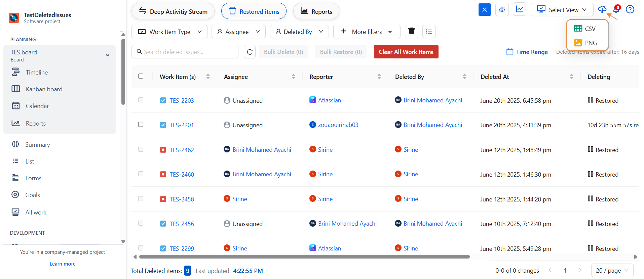Open the TES-2462 issue link
Screen dimensions: 644x279
[x=182, y=150]
